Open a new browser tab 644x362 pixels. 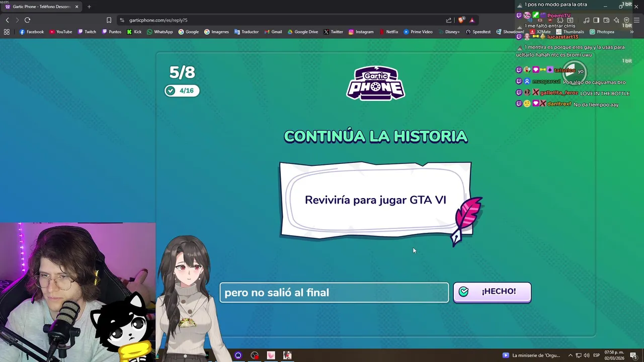89,7
